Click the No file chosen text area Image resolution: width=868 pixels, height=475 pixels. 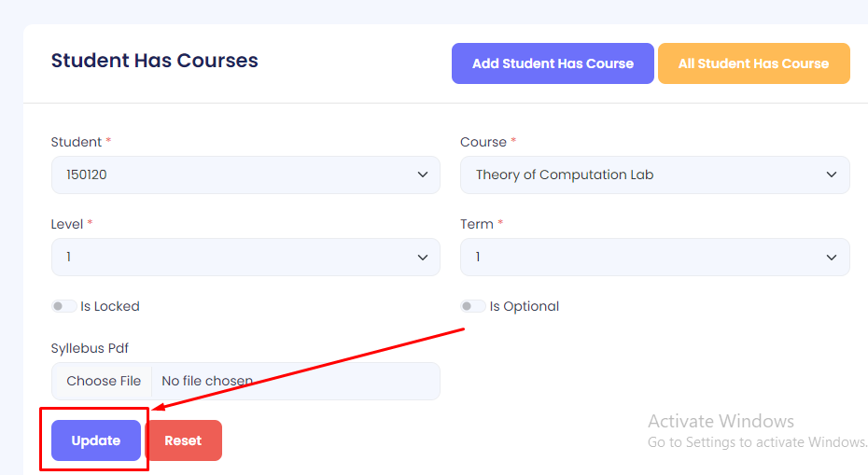point(207,381)
